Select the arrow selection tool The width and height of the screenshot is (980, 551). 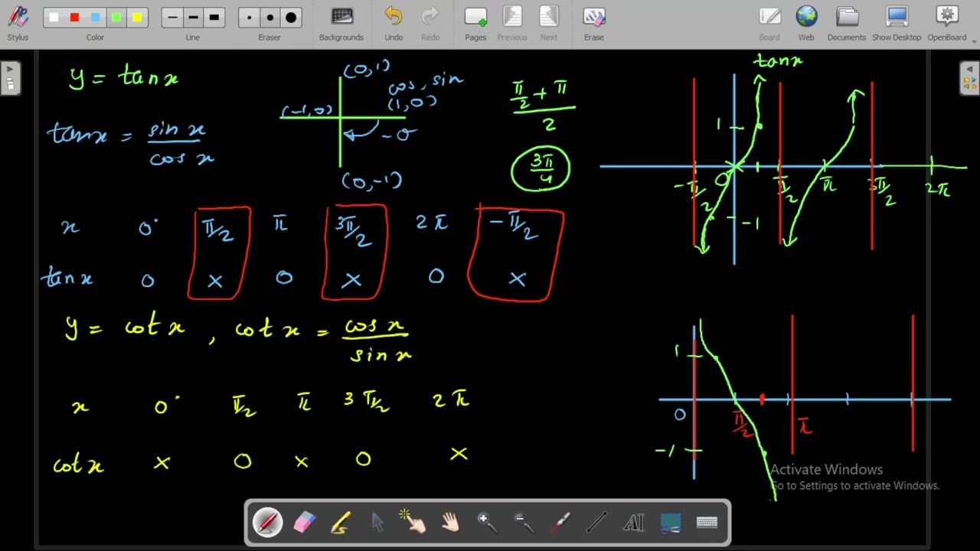click(x=377, y=523)
